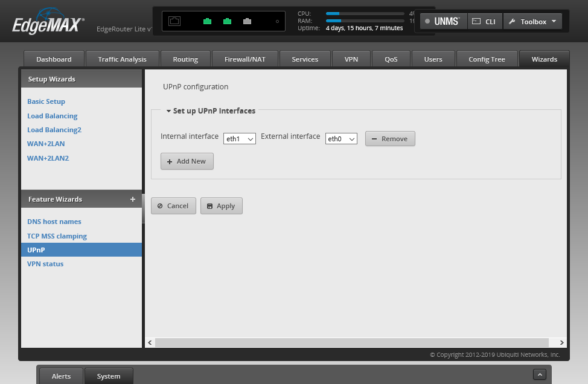The image size is (588, 384).
Task: Go to the QoS tab
Action: click(391, 59)
